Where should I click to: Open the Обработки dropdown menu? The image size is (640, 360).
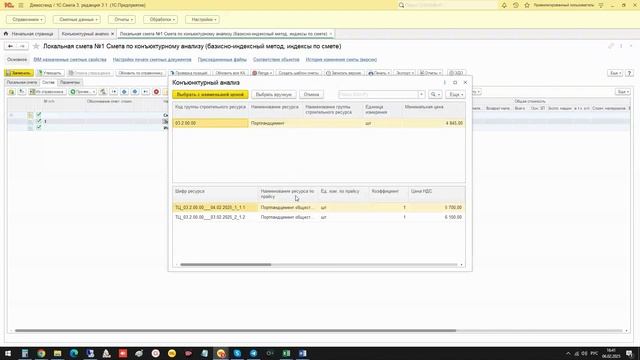pyautogui.click(x=160, y=20)
